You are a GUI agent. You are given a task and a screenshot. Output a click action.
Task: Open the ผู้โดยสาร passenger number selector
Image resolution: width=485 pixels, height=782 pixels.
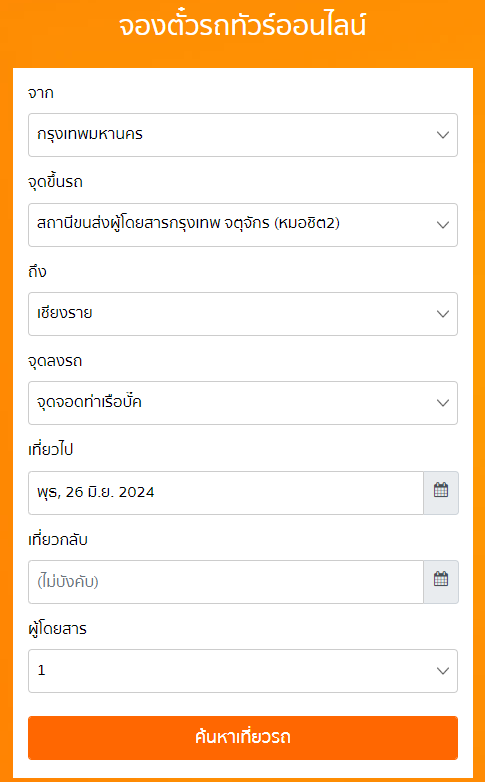point(242,671)
